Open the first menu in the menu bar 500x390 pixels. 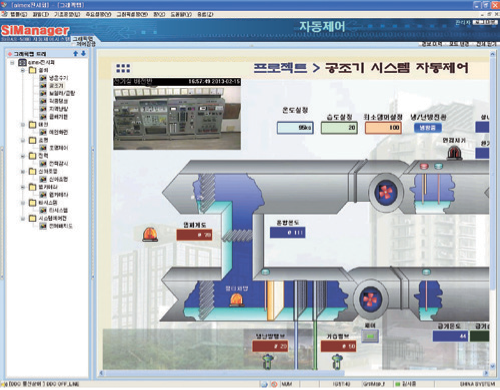pos(18,14)
